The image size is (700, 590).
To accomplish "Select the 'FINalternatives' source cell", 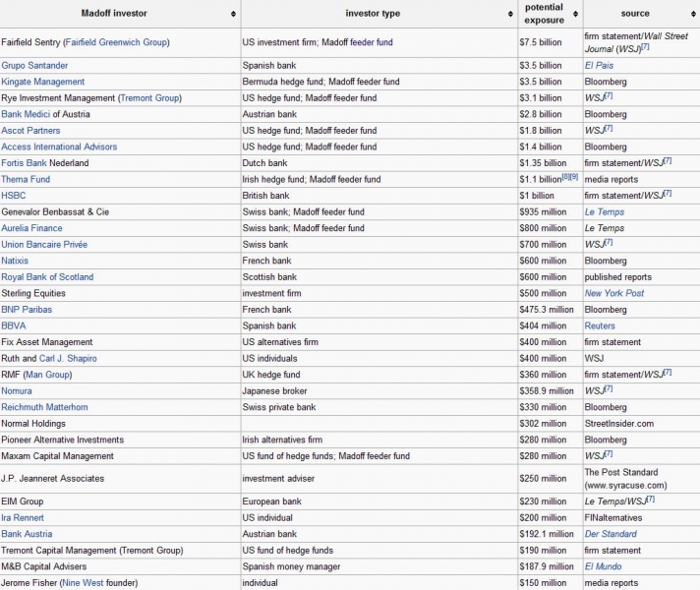I will pos(642,518).
